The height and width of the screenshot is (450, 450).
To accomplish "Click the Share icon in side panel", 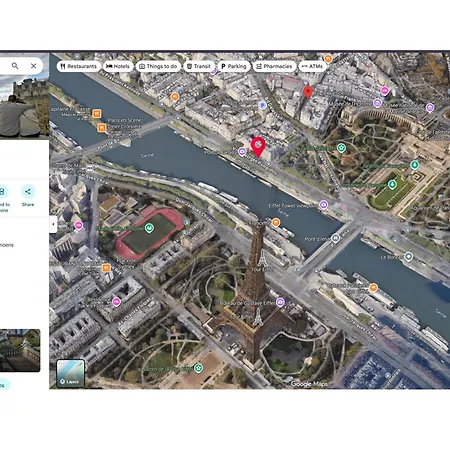I will point(28,192).
